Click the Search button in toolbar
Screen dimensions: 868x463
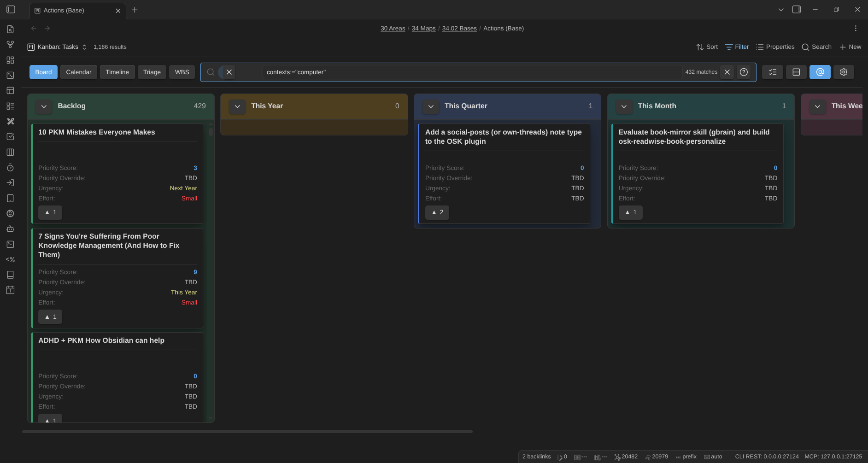(x=816, y=47)
